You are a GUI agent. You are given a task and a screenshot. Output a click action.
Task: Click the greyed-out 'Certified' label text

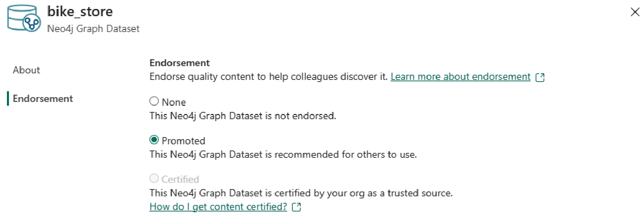click(x=180, y=179)
